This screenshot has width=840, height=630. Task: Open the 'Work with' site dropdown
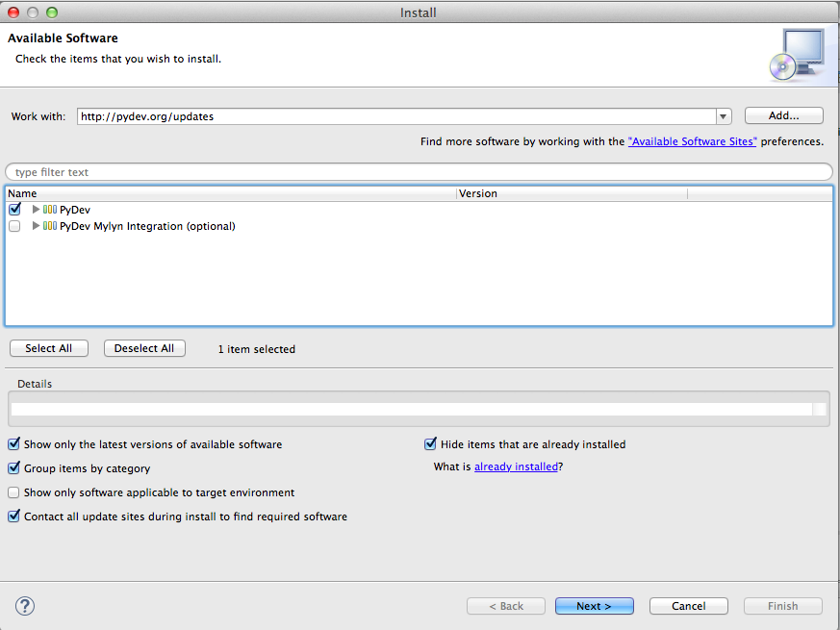723,115
